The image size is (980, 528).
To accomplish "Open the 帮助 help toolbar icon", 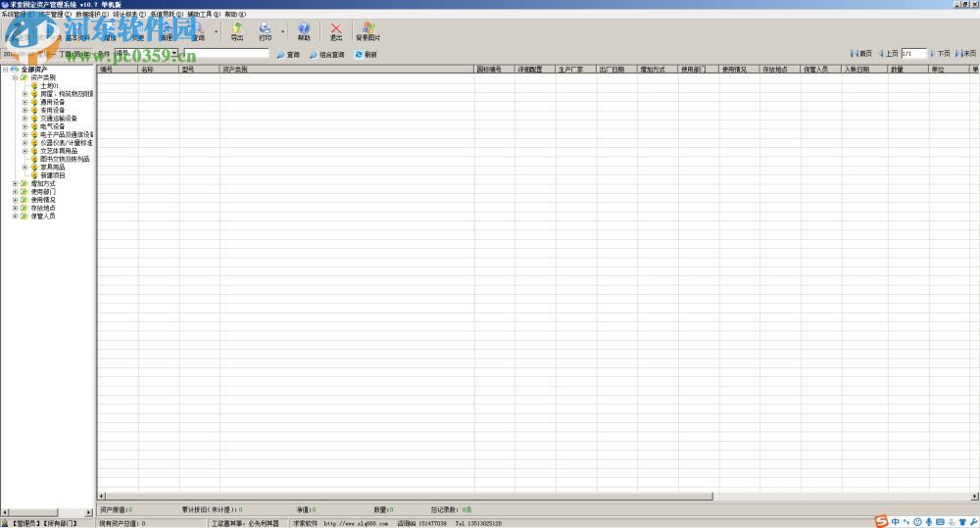I will [x=304, y=31].
